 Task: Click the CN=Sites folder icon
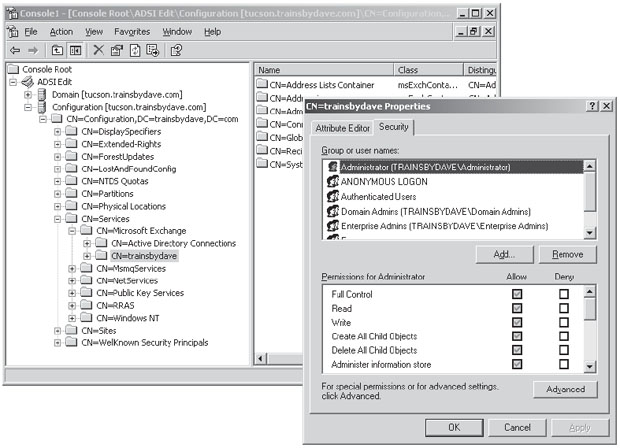(72, 330)
